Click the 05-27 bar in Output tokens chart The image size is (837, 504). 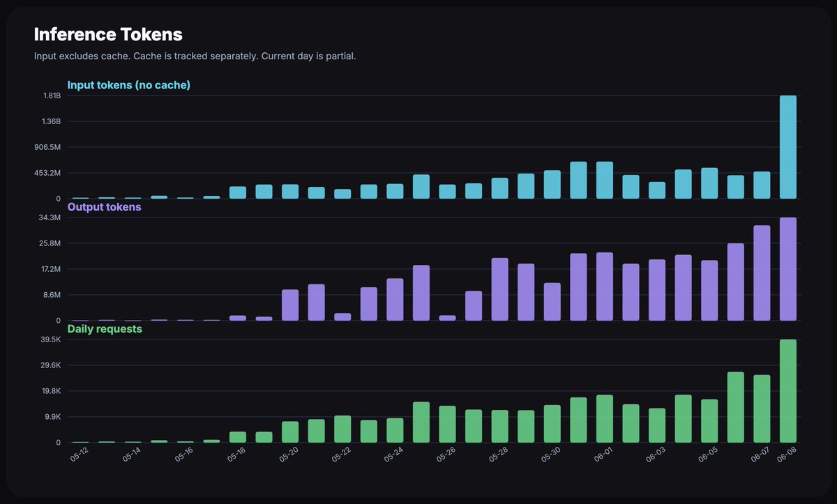point(474,306)
